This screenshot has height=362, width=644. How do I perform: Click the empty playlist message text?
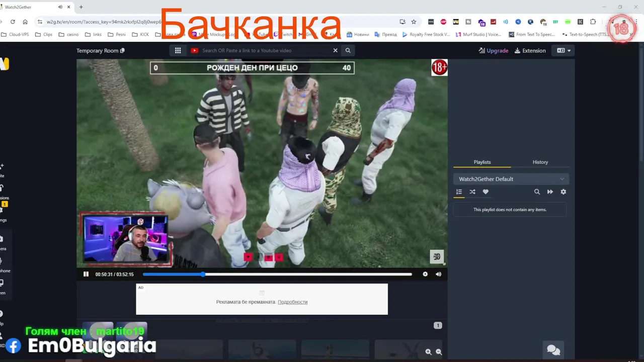510,210
